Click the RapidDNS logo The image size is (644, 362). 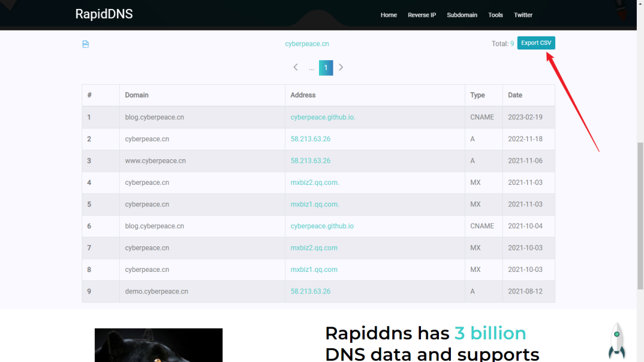pyautogui.click(x=104, y=14)
